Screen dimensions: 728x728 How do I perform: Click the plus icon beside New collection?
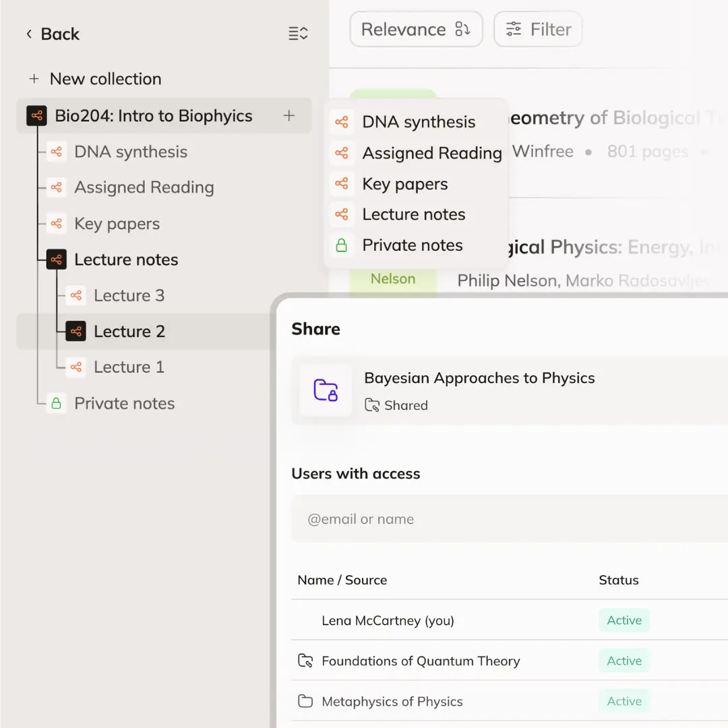click(x=34, y=79)
